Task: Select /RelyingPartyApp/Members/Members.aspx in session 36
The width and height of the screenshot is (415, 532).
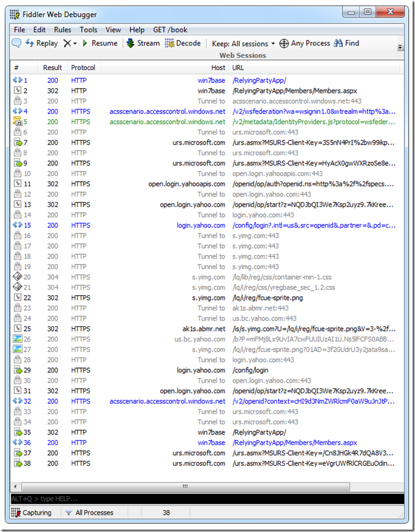Action: 294,443
